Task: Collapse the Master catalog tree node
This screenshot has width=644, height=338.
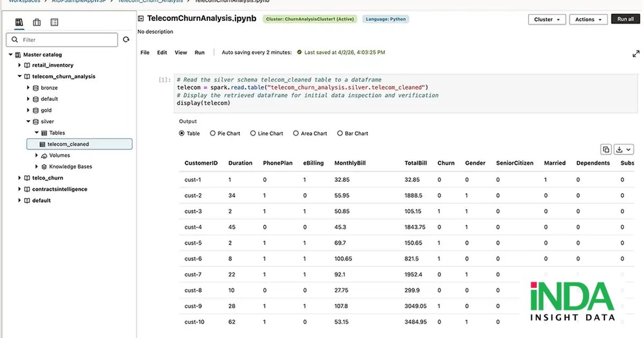Action: [x=11, y=55]
